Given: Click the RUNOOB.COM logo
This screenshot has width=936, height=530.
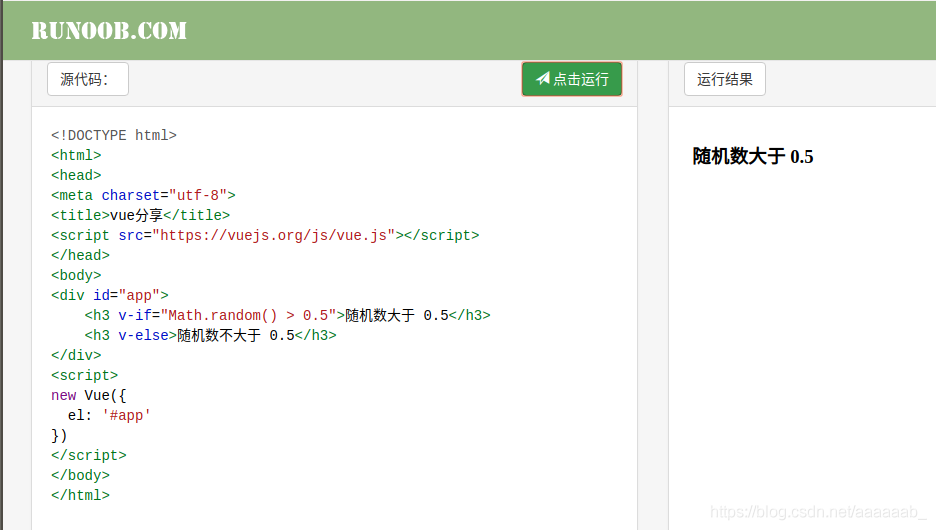Looking at the screenshot, I should [109, 30].
